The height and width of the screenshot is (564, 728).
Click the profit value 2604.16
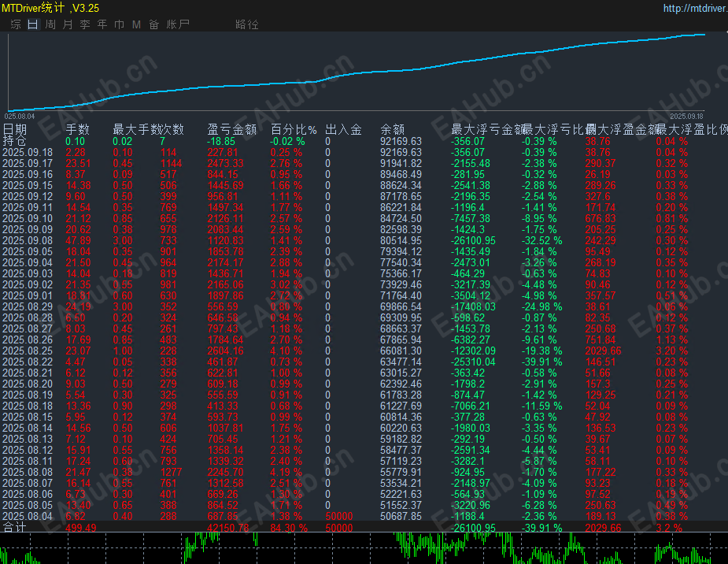pyautogui.click(x=225, y=351)
